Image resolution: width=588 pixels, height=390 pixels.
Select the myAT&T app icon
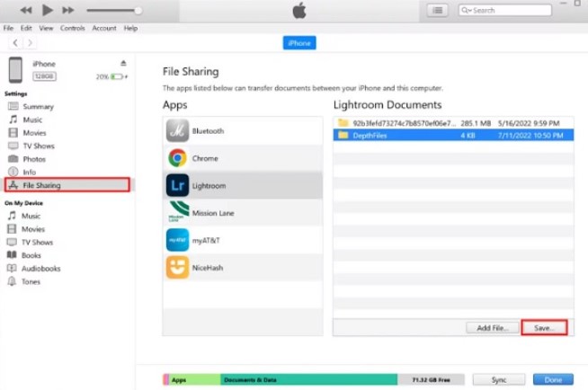tap(177, 240)
